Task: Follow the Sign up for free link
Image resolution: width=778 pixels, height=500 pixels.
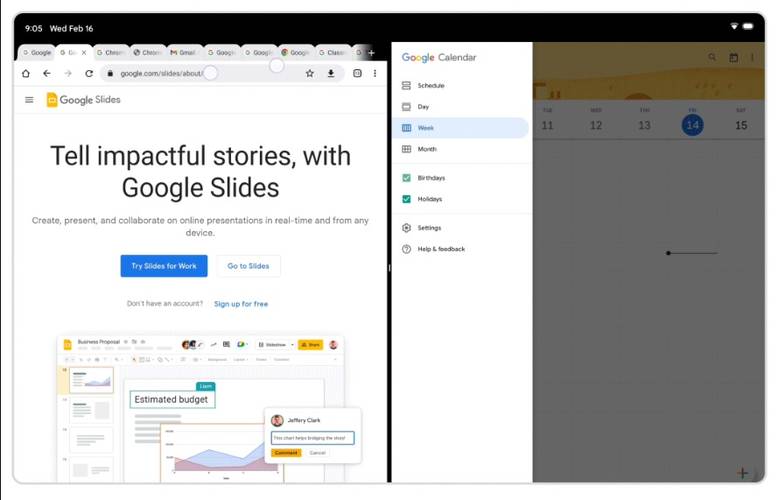Action: [x=241, y=304]
